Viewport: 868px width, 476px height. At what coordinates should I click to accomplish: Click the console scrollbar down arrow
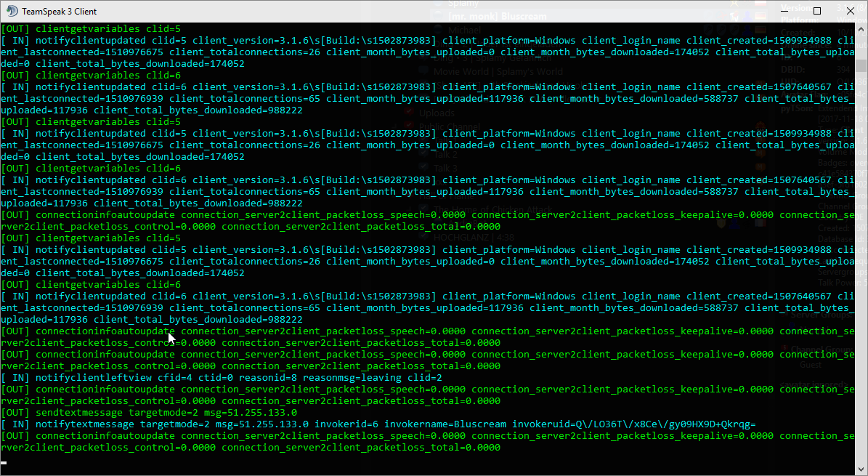point(861,469)
